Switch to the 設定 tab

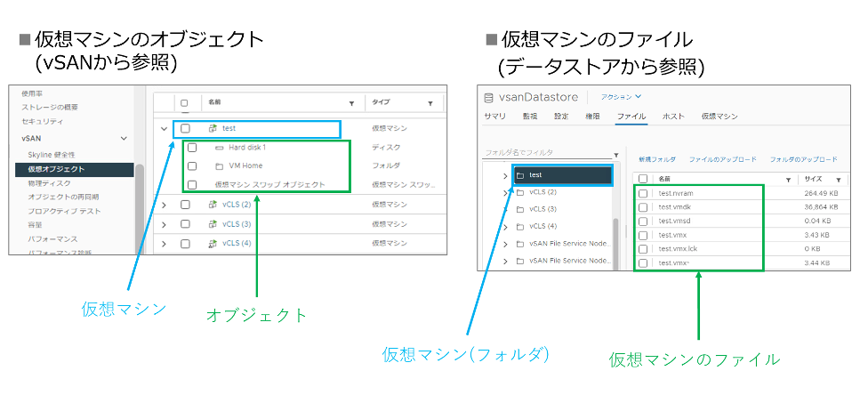coord(561,117)
